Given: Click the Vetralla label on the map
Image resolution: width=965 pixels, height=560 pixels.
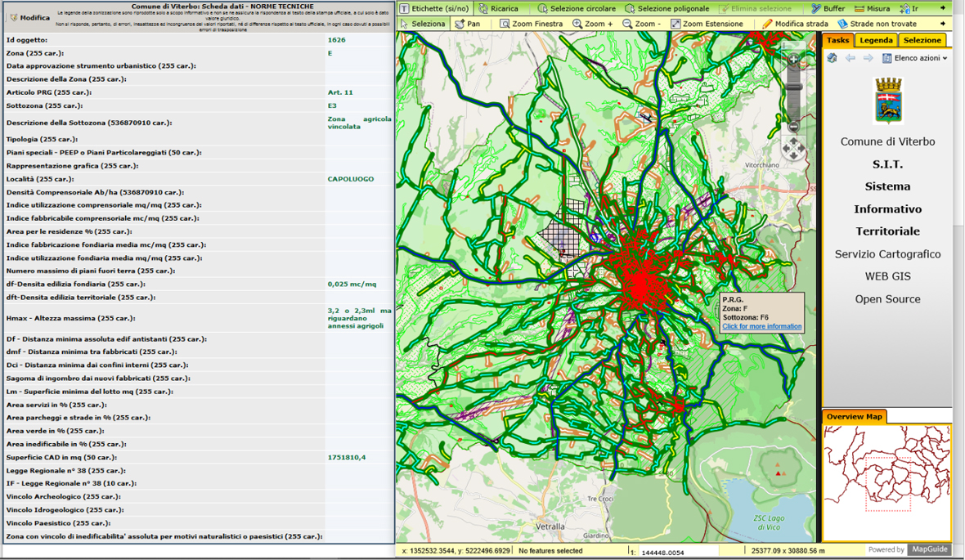Looking at the screenshot, I should tap(550, 526).
